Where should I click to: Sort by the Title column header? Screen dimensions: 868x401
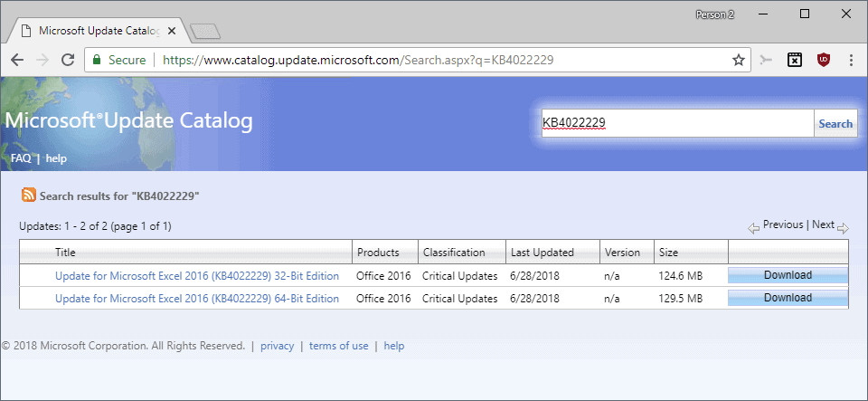pos(65,253)
